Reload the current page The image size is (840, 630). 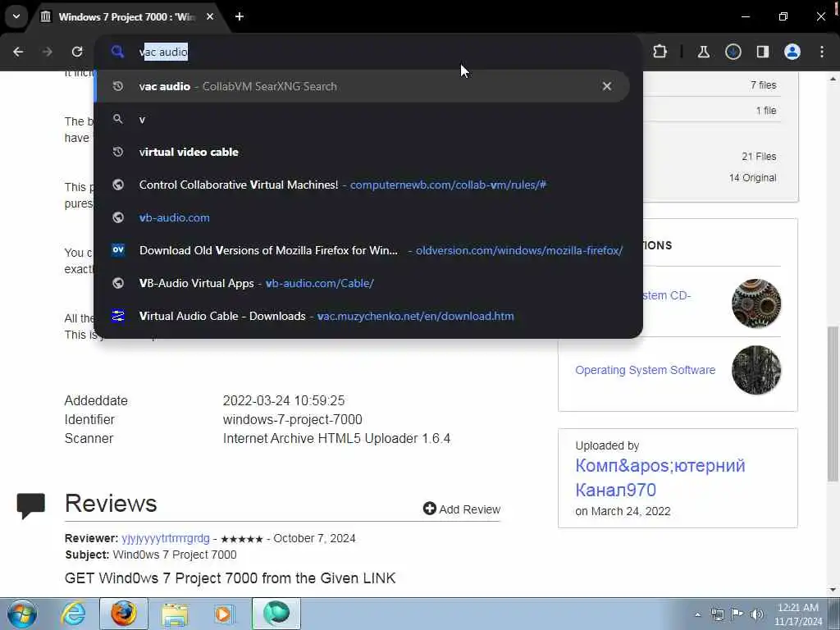pyautogui.click(x=77, y=52)
